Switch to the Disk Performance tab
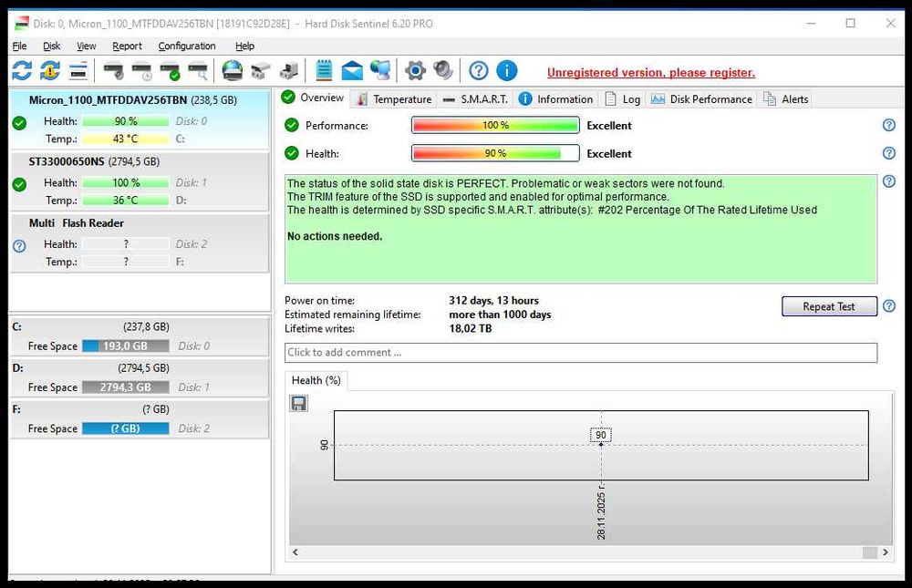The width and height of the screenshot is (912, 588). point(701,99)
